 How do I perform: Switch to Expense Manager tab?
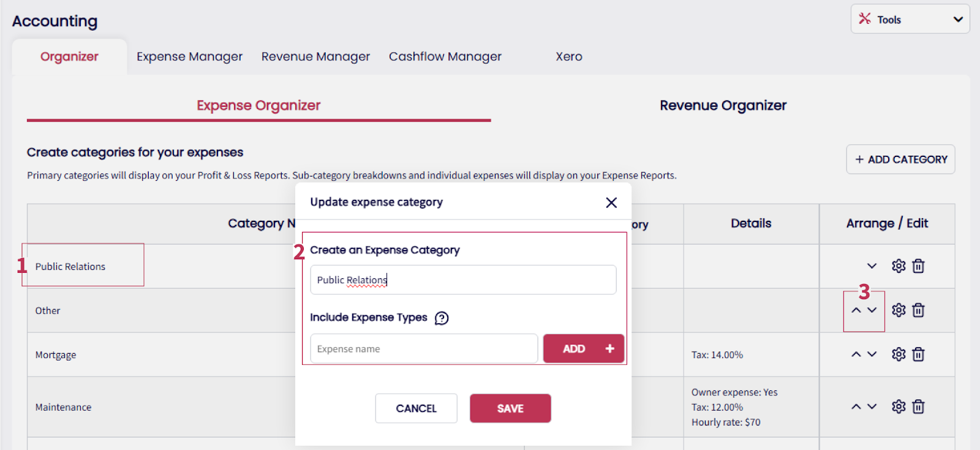(189, 56)
